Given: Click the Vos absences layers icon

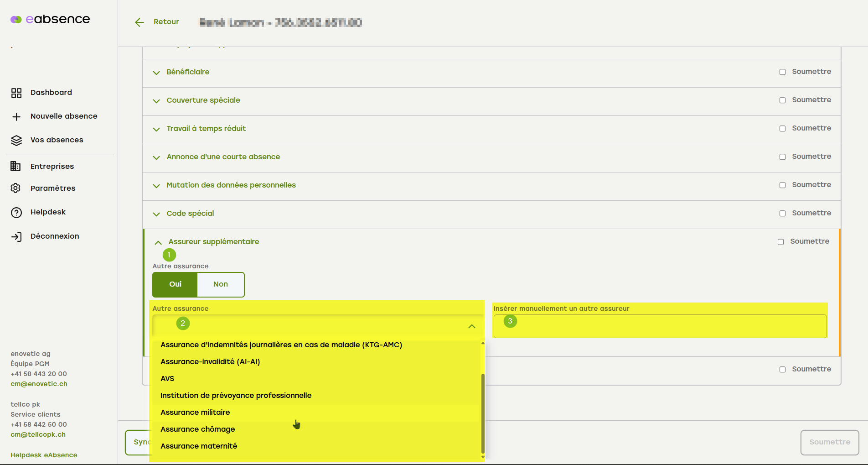Looking at the screenshot, I should point(16,141).
